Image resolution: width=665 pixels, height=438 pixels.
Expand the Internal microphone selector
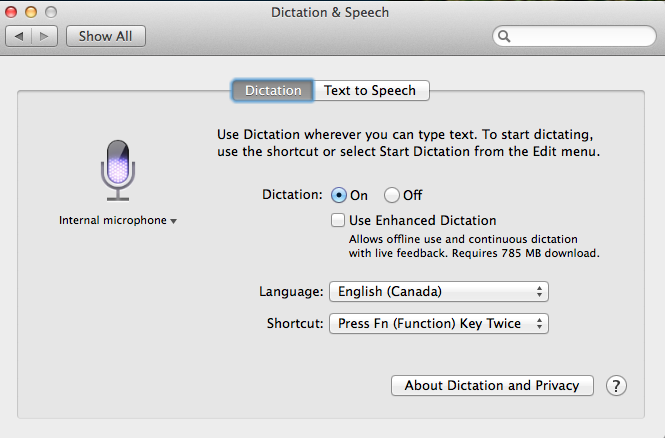point(117,220)
